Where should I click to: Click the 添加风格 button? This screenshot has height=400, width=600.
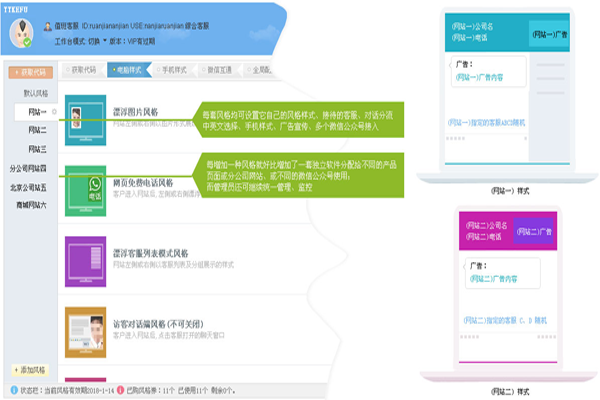tap(30, 370)
